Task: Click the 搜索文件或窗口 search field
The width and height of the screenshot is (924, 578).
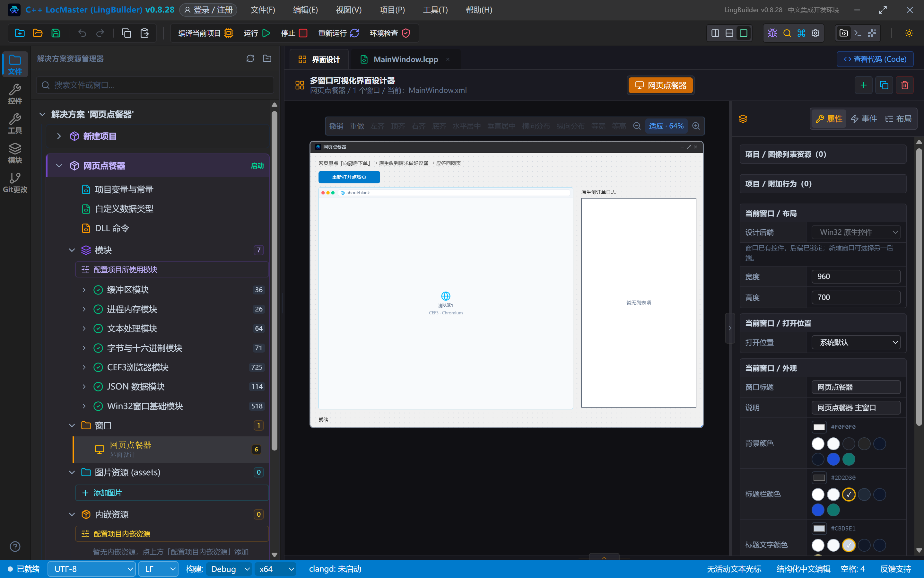Action: point(155,85)
